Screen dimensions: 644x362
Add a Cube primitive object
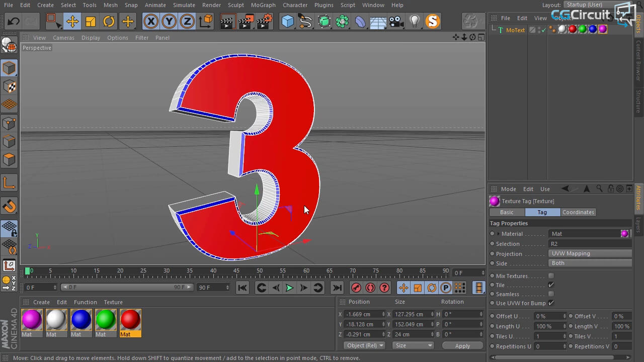click(288, 21)
